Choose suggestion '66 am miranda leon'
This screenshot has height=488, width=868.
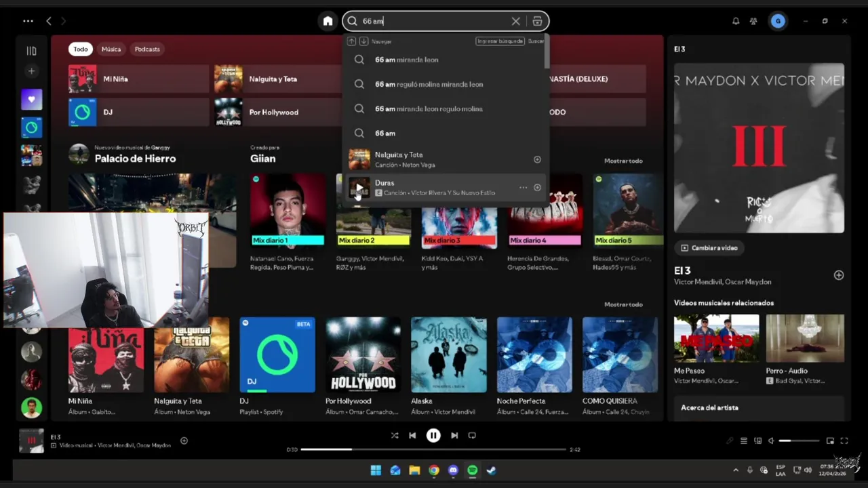coord(445,60)
